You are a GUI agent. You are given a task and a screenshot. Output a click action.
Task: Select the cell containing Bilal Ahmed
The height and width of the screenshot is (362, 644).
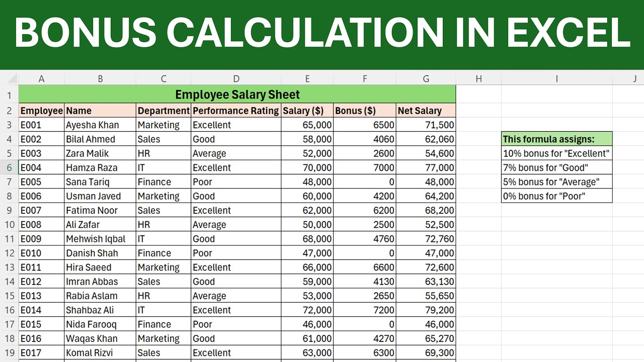pyautogui.click(x=100, y=139)
